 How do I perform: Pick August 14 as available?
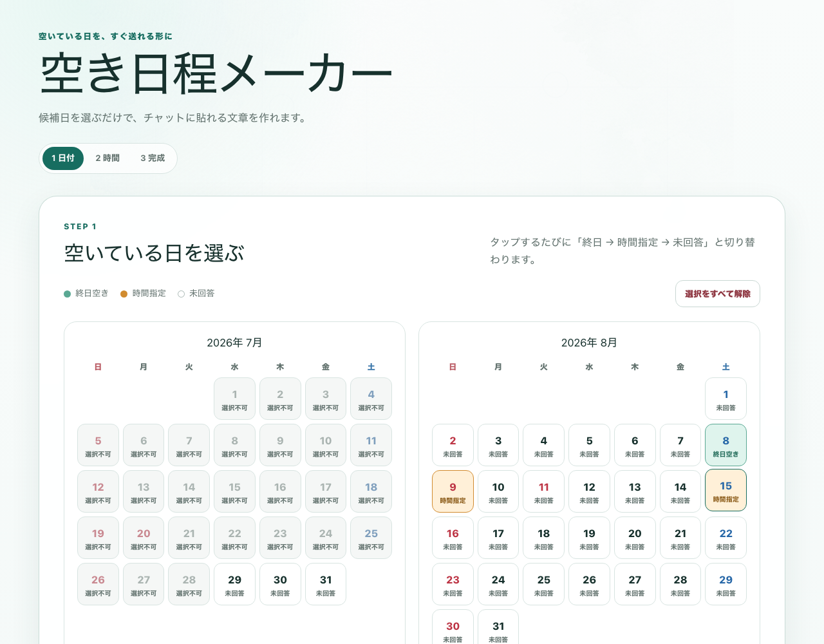click(x=680, y=491)
